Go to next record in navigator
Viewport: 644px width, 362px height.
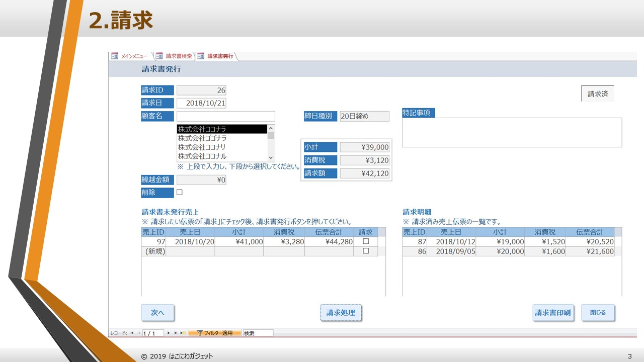[x=169, y=333]
